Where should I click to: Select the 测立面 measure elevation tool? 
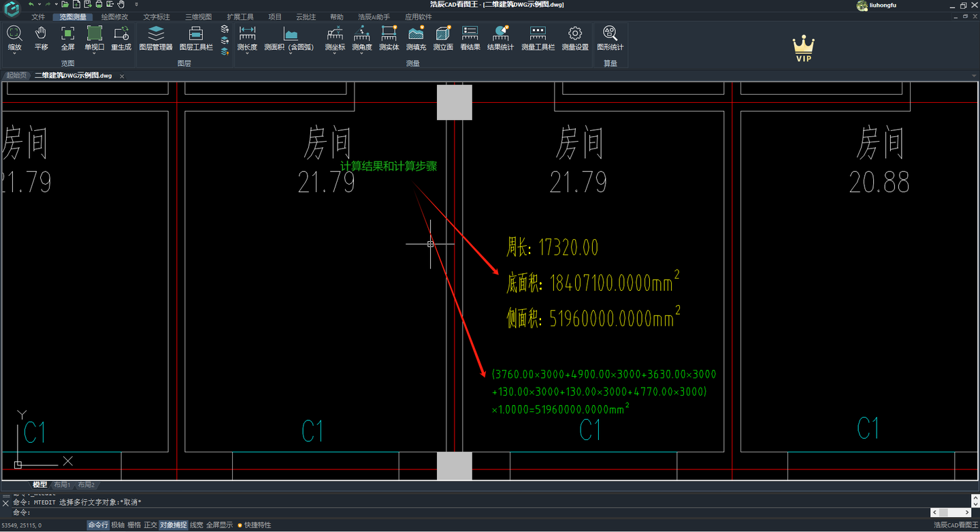point(443,37)
